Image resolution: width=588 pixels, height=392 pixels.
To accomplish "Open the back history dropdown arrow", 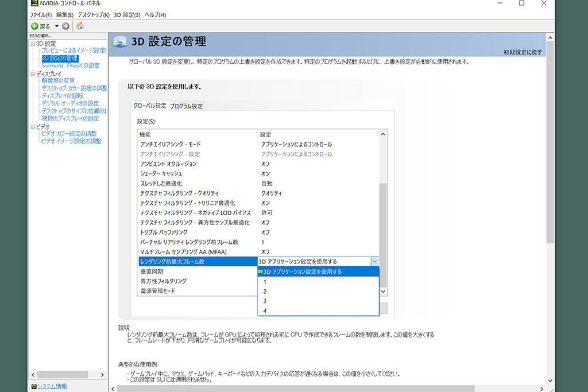I will pyautogui.click(x=57, y=26).
